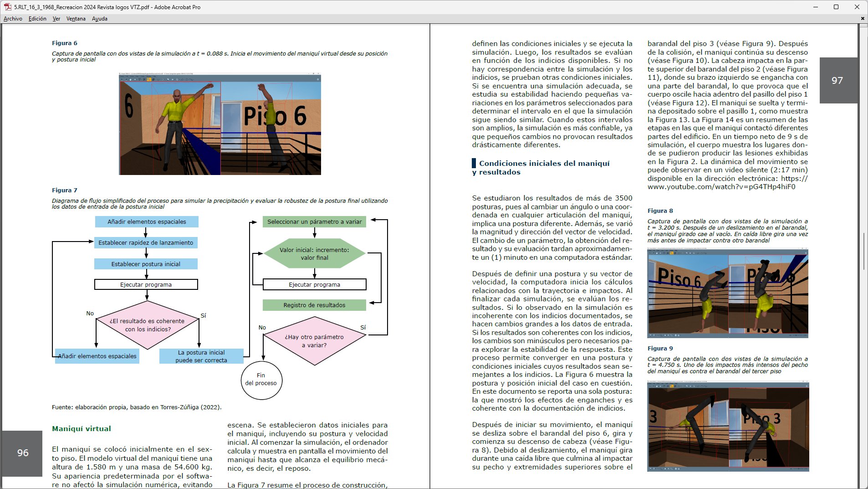Click the Figura 8 caption mentioning t = 3.200 s
The height and width of the screenshot is (489, 868).
click(x=728, y=231)
